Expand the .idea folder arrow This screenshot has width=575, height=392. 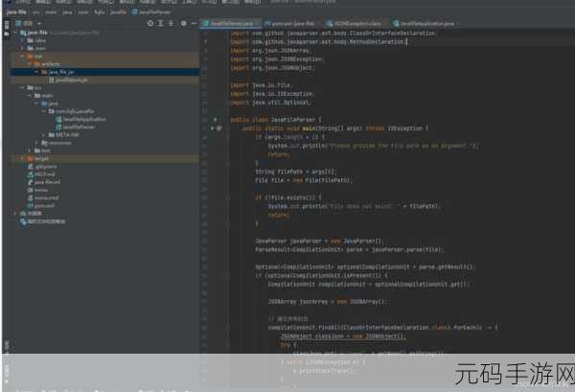pyautogui.click(x=23, y=40)
